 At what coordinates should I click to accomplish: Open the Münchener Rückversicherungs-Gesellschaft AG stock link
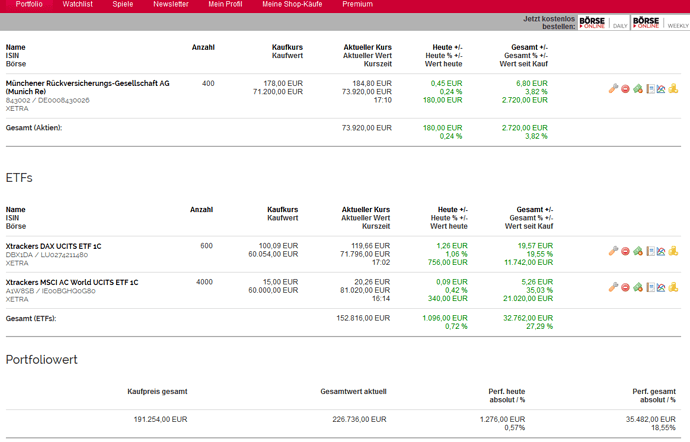(x=88, y=87)
